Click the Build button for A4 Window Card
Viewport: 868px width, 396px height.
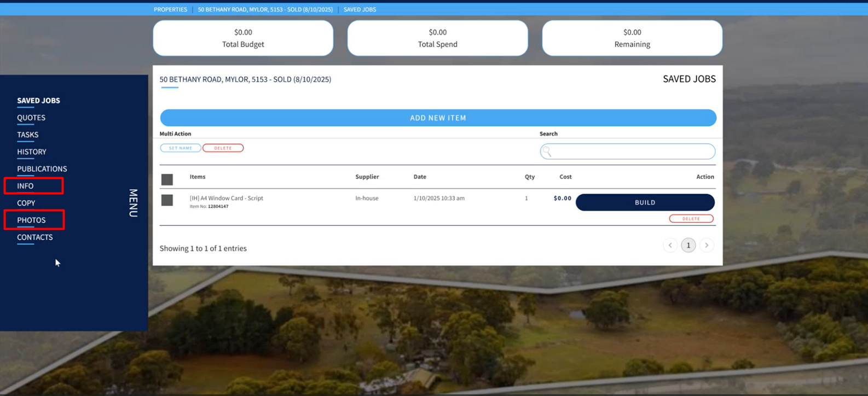645,202
